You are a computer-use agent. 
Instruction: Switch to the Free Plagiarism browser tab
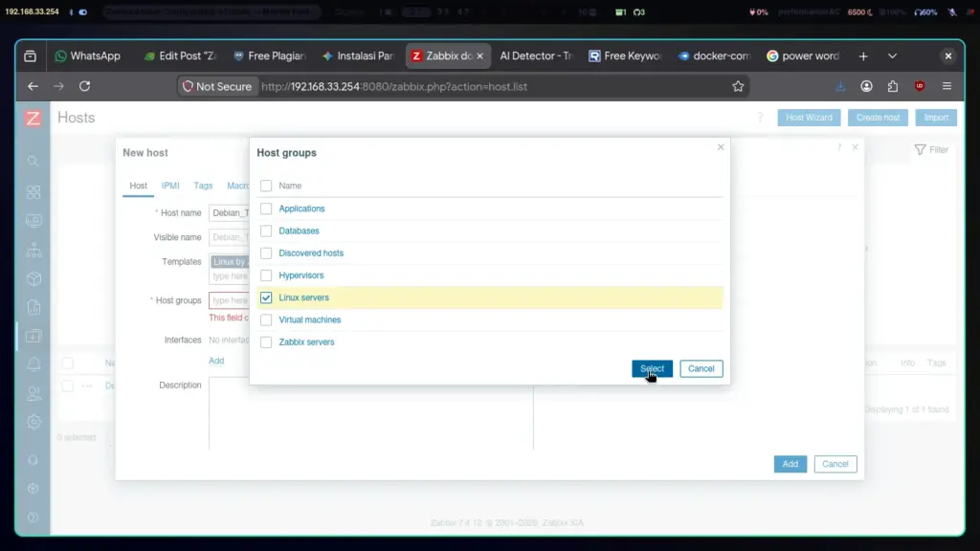(x=270, y=56)
